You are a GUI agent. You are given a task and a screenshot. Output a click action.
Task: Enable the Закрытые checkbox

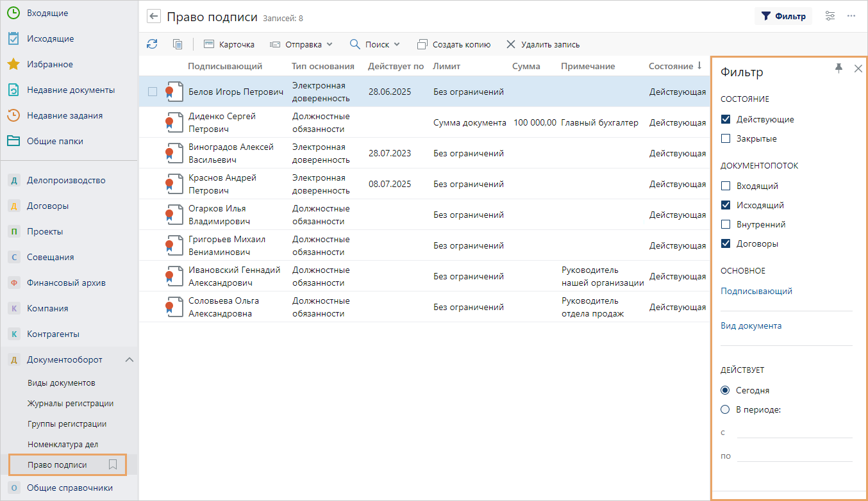(726, 138)
